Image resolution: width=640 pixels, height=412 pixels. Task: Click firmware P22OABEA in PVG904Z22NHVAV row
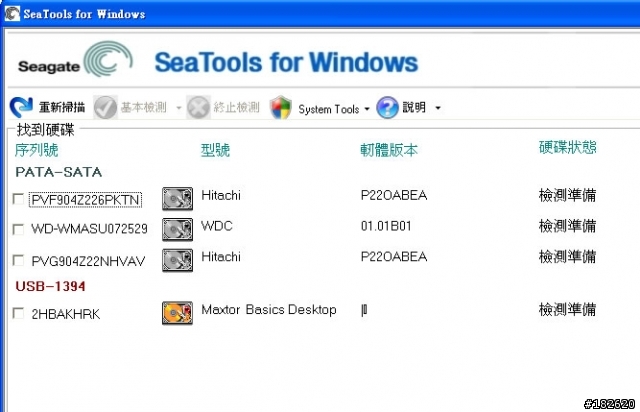pyautogui.click(x=394, y=256)
